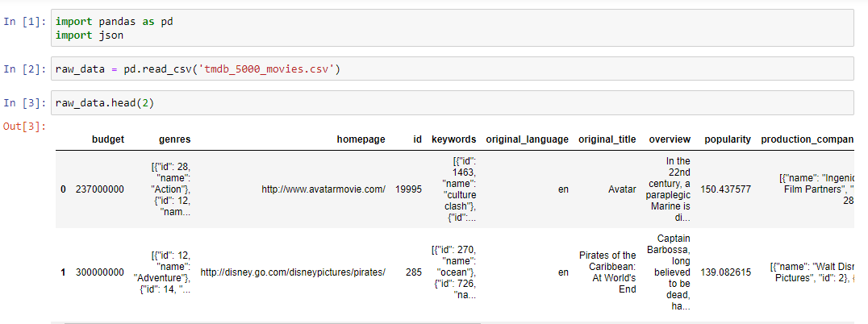Click row index 1

[63, 272]
